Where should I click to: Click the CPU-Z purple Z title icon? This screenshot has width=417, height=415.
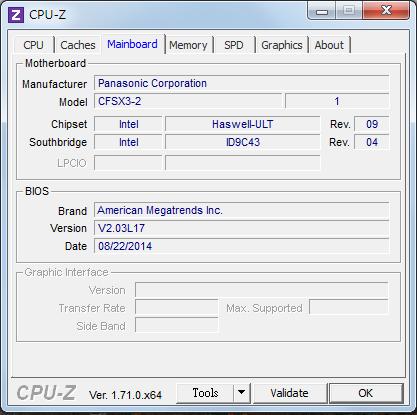16,15
